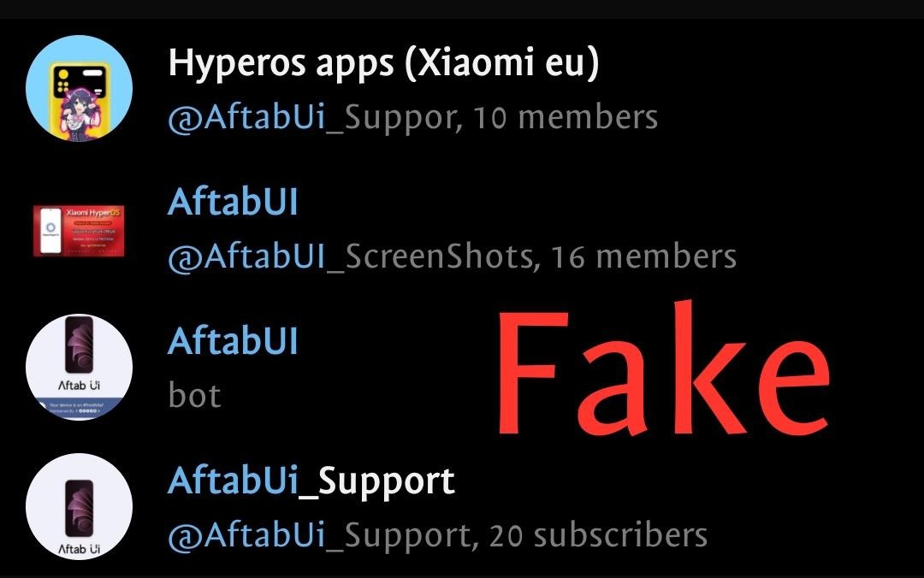Click the red Fake overlay text
Viewport: 924px width, 578px height.
click(x=664, y=369)
